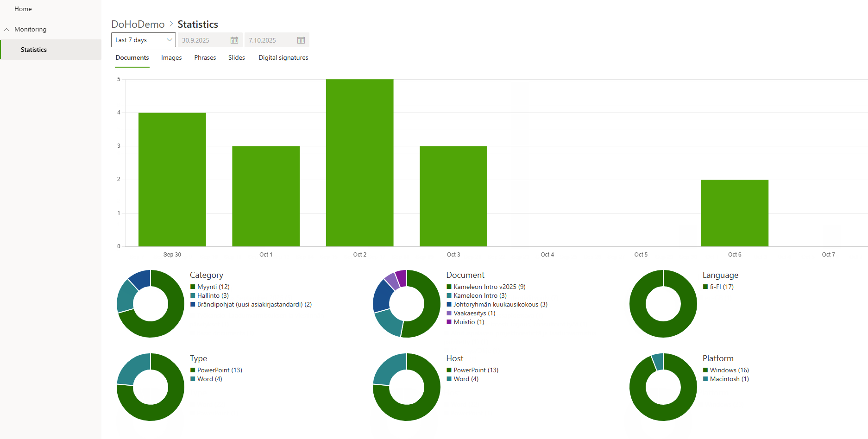Click the Myynti legend color swatch
The width and height of the screenshot is (868, 439).
coord(193,287)
